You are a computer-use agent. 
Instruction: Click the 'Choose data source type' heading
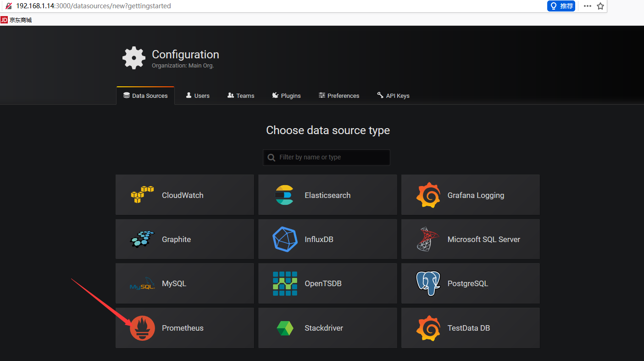point(328,130)
